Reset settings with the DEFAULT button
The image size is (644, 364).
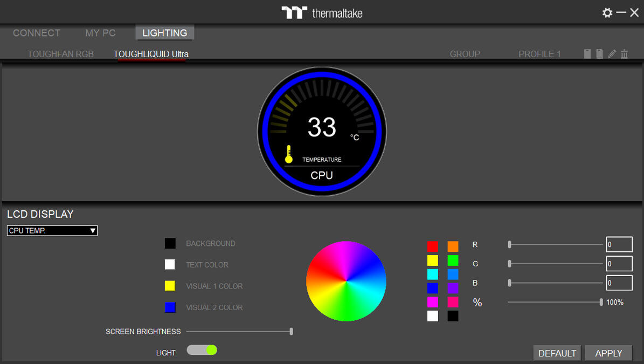(557, 353)
